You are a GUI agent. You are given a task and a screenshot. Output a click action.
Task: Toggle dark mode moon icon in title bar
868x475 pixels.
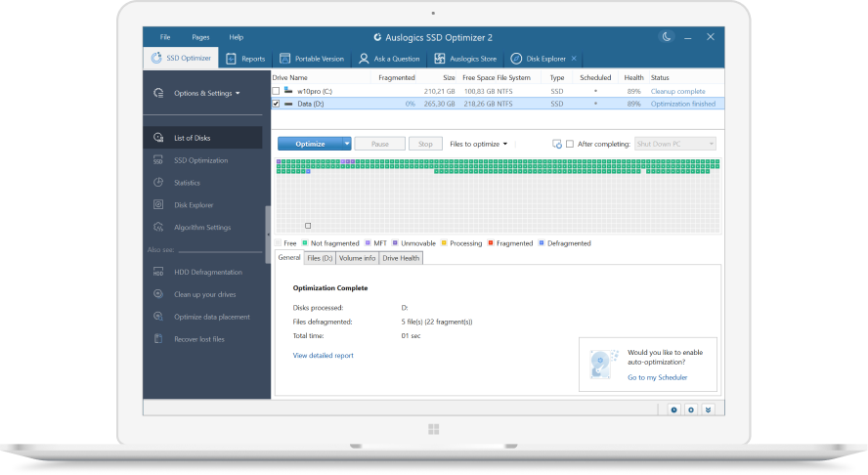[x=667, y=37]
